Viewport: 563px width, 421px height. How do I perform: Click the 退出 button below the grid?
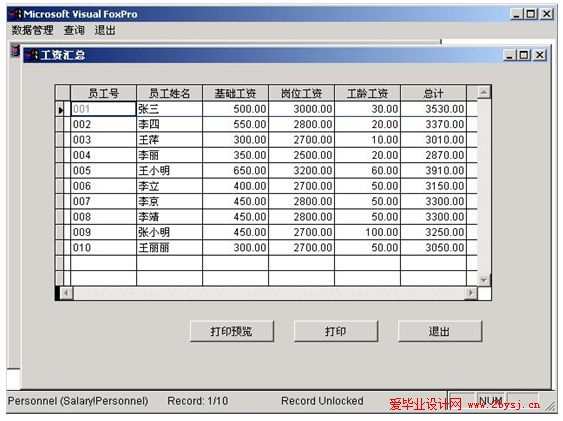pos(440,331)
